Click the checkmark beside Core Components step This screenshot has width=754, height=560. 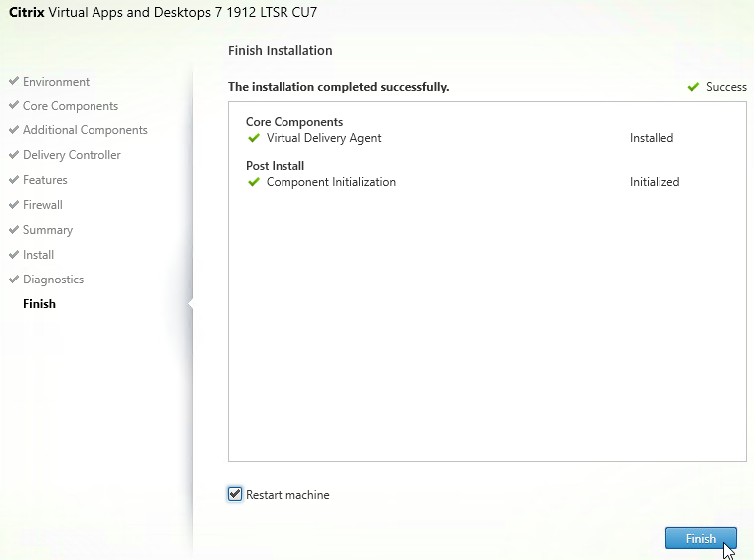pos(14,106)
